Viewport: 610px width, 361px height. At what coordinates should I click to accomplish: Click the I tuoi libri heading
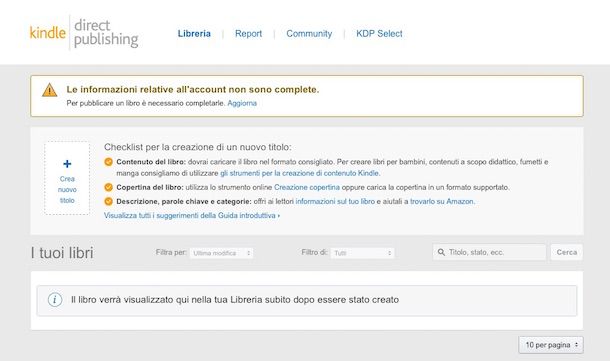[62, 253]
